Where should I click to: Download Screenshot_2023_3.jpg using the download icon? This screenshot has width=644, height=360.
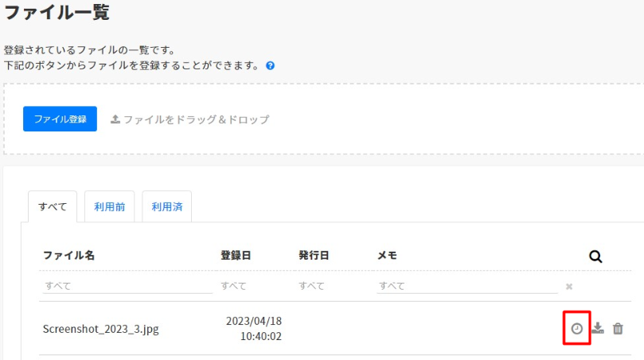pos(598,328)
